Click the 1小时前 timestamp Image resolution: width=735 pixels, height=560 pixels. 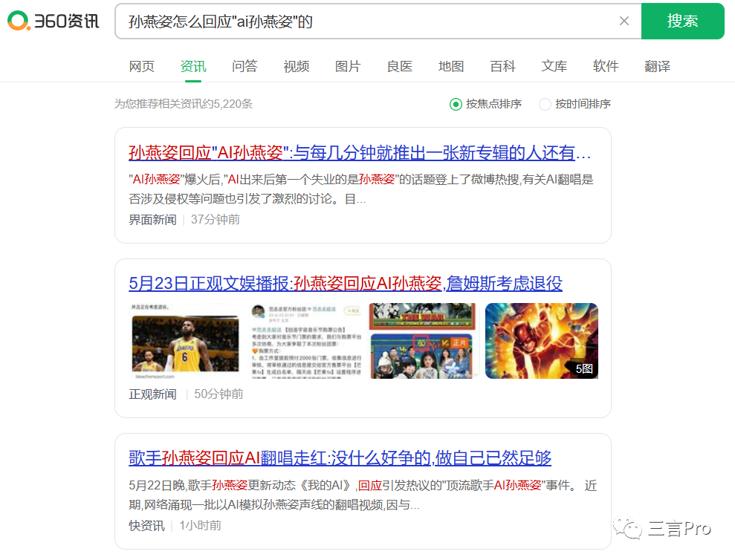(x=201, y=526)
